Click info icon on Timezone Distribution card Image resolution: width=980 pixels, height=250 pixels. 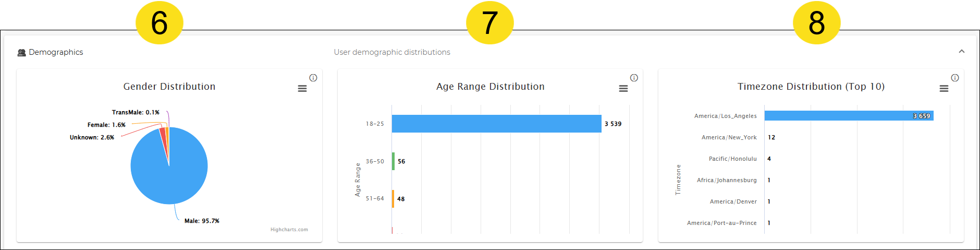pos(955,78)
